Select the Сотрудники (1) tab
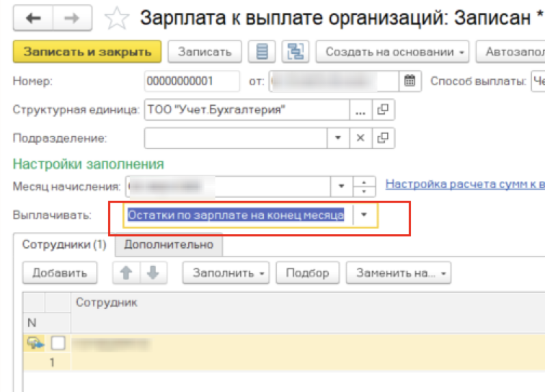The image size is (545, 392). [64, 245]
